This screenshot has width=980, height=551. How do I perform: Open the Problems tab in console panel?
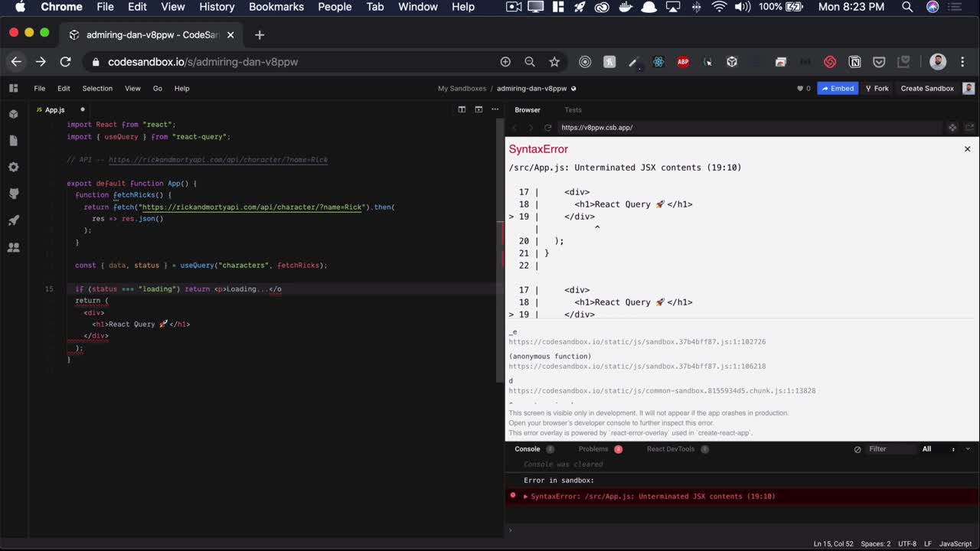pos(593,449)
